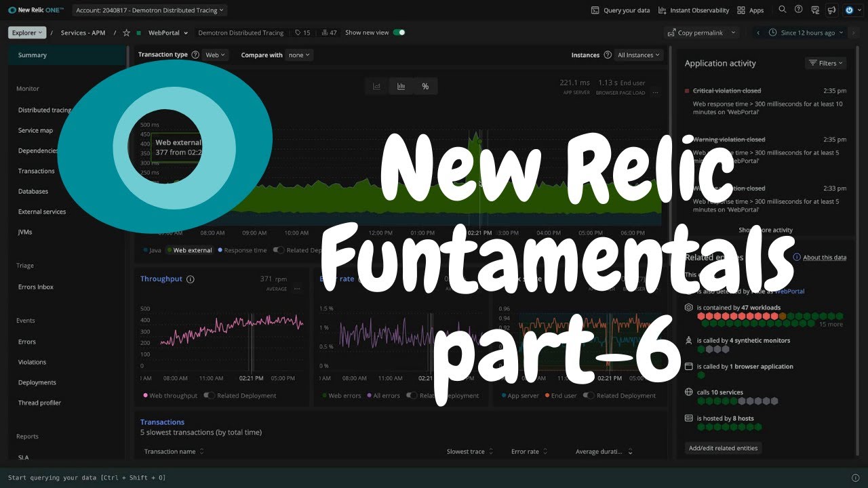Switch chart to percentile view
The height and width of the screenshot is (488, 868).
(425, 86)
